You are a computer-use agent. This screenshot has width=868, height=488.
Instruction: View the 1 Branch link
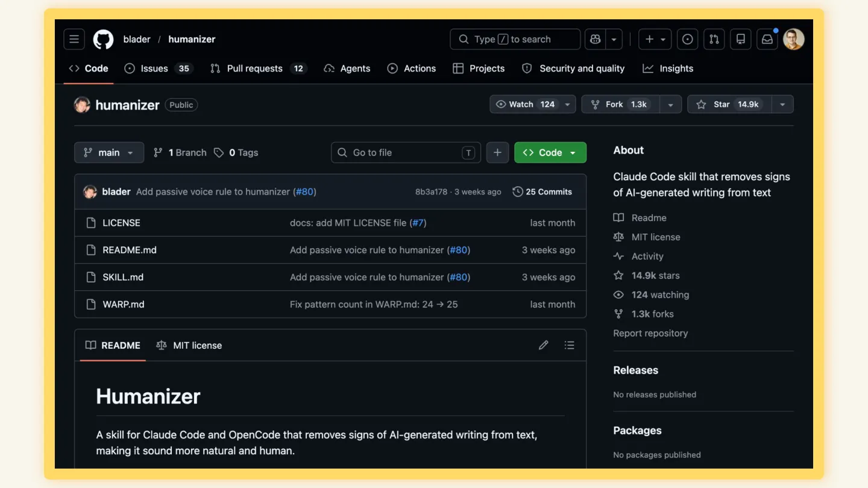180,152
